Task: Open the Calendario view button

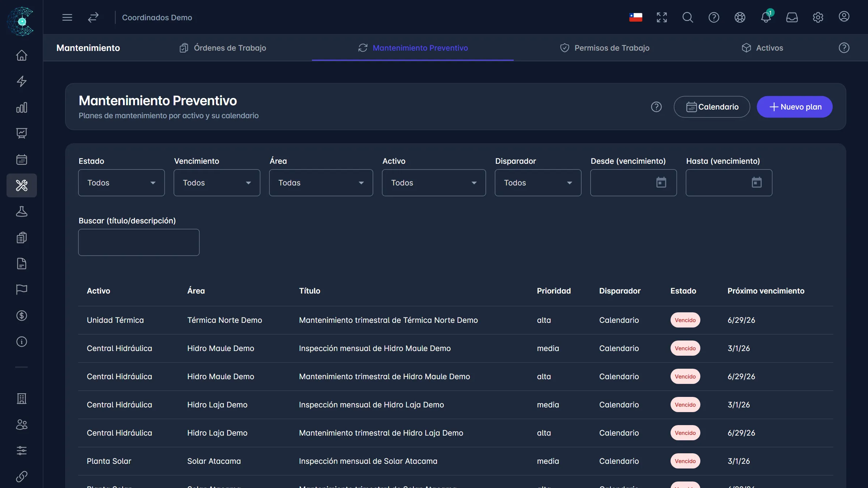Action: tap(712, 107)
